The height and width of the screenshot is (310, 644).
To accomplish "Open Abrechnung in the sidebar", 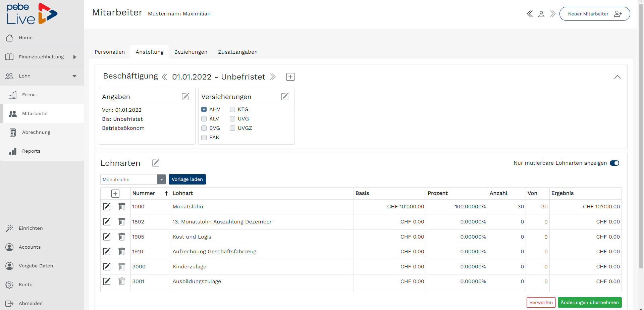I will [x=36, y=132].
